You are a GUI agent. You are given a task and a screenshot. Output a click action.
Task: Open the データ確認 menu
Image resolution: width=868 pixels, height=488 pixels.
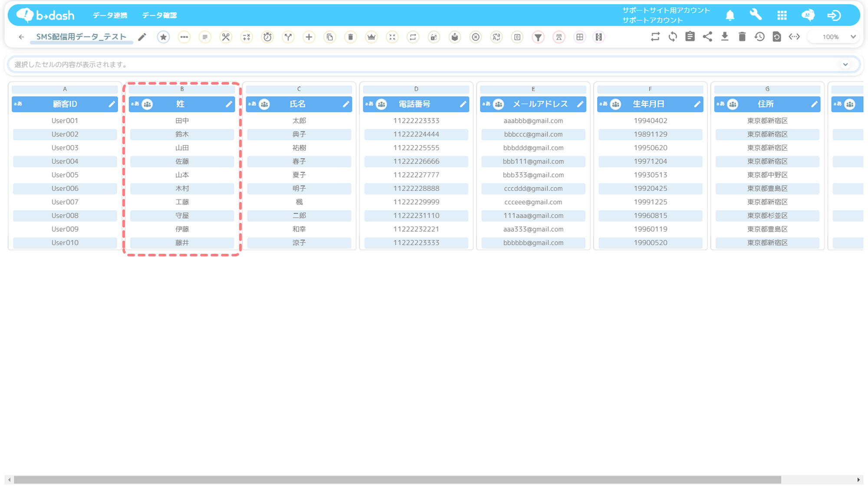point(159,16)
